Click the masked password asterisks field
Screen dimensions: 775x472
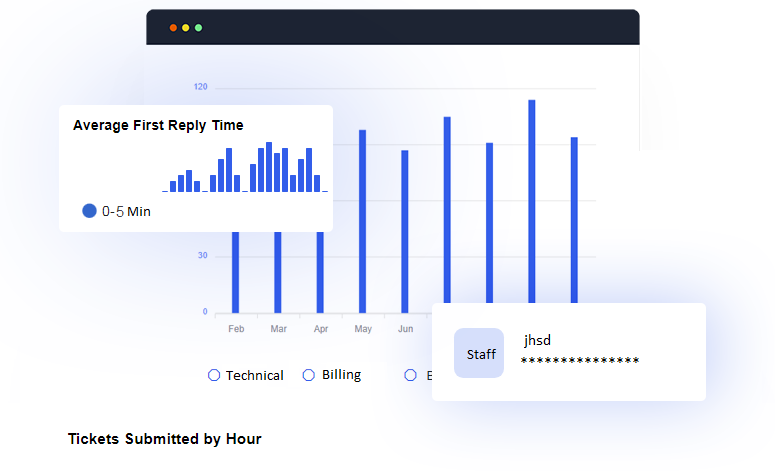(580, 360)
